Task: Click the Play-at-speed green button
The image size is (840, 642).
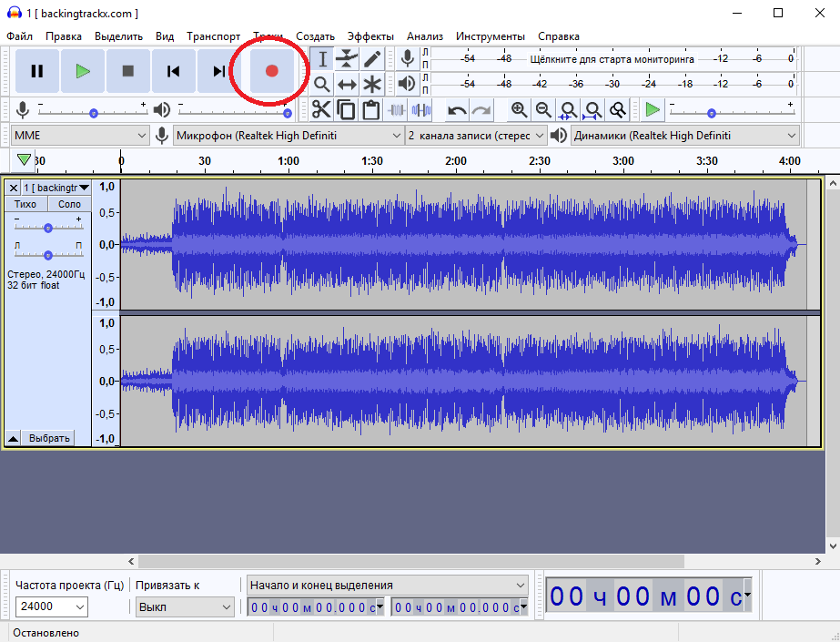Action: [x=653, y=110]
